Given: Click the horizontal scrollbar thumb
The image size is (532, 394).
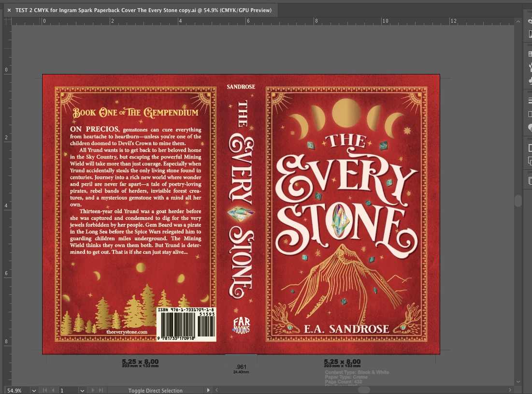Looking at the screenshot, I should pos(364,390).
